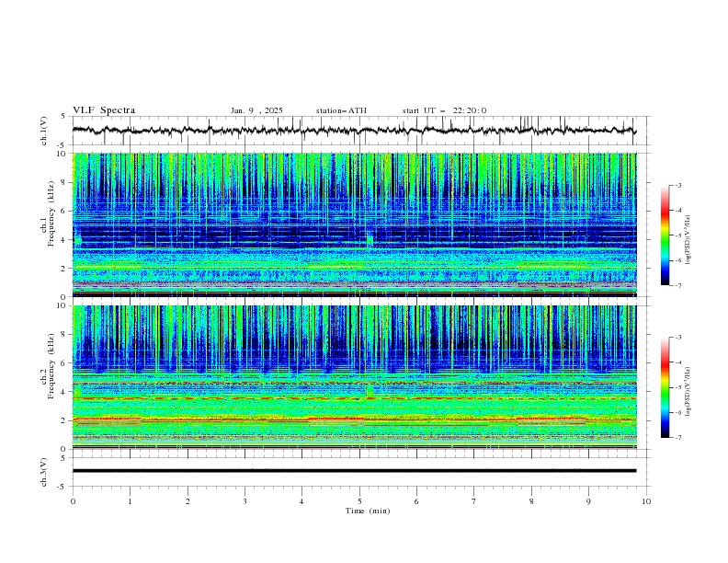The image size is (728, 563).
Task: Click the ch.1 frequency-axis "6" tick label
Action: click(x=63, y=211)
